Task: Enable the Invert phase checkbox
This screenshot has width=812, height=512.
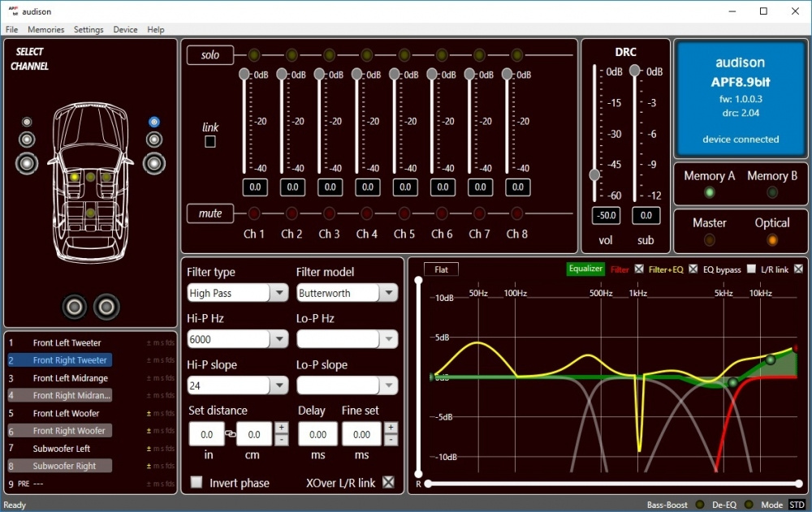Action: point(196,482)
